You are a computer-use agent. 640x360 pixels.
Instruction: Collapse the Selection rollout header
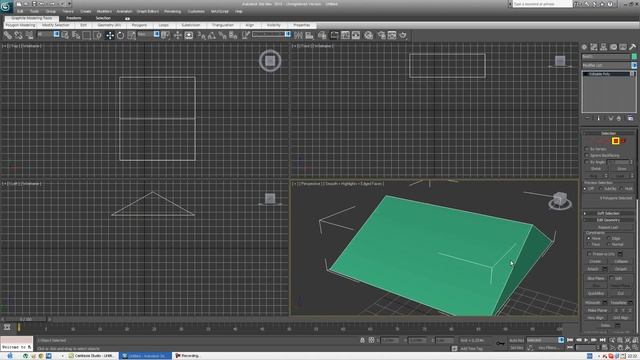[x=608, y=133]
